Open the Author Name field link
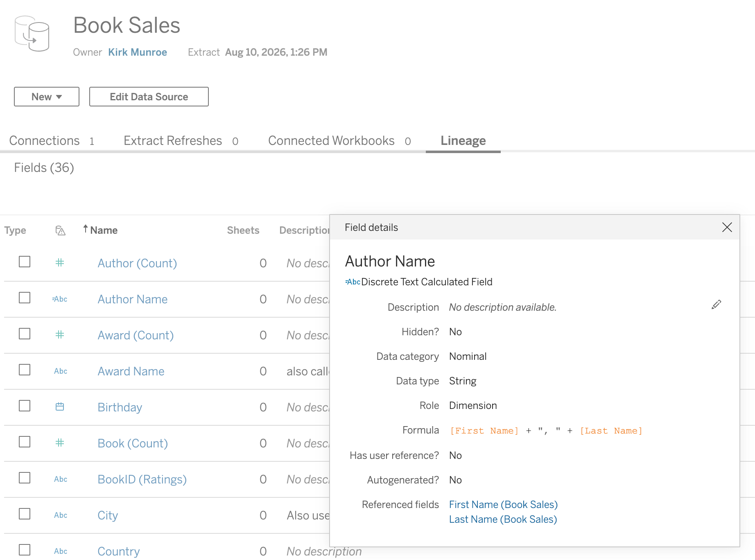This screenshot has height=560, width=755. 133,299
